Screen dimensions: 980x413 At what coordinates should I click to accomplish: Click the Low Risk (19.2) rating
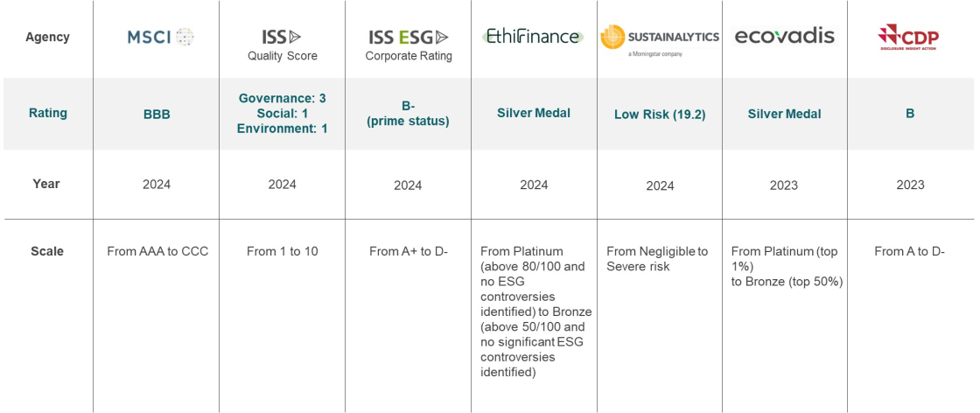point(660,115)
